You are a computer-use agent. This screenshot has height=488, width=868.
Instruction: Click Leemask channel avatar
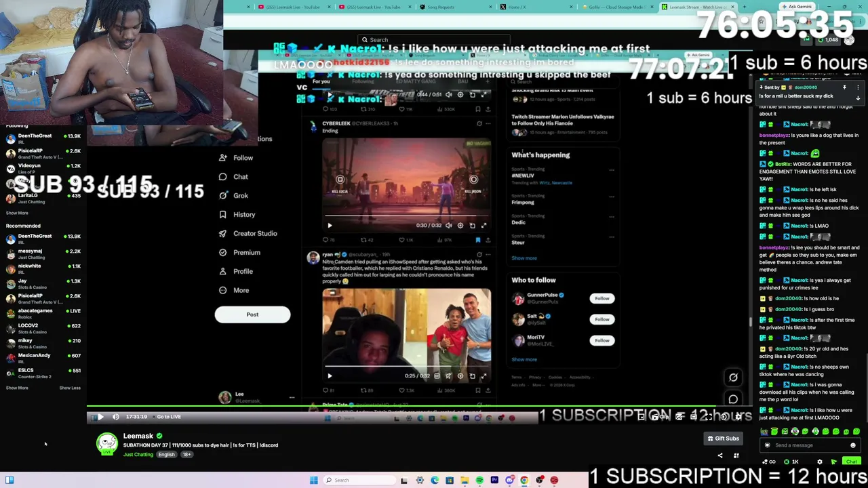coord(106,445)
